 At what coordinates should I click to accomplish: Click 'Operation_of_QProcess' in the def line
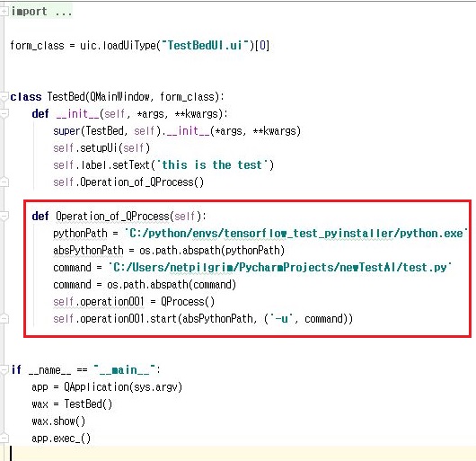pyautogui.click(x=112, y=217)
